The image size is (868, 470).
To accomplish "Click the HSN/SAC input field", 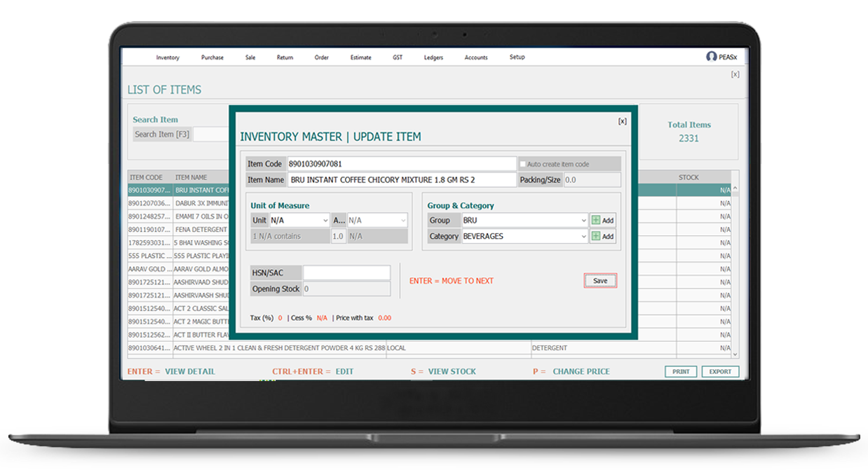I will tap(346, 272).
